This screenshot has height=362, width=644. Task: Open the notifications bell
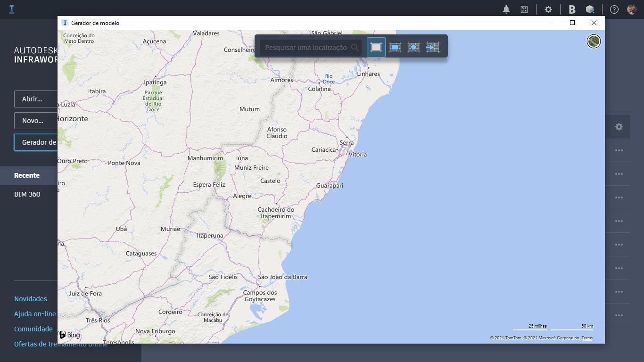click(x=506, y=9)
